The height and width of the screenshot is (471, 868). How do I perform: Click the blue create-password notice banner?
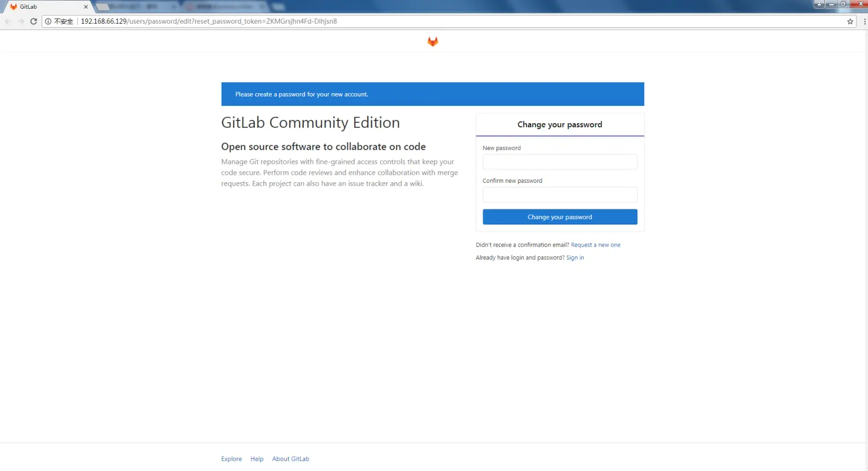(432, 94)
